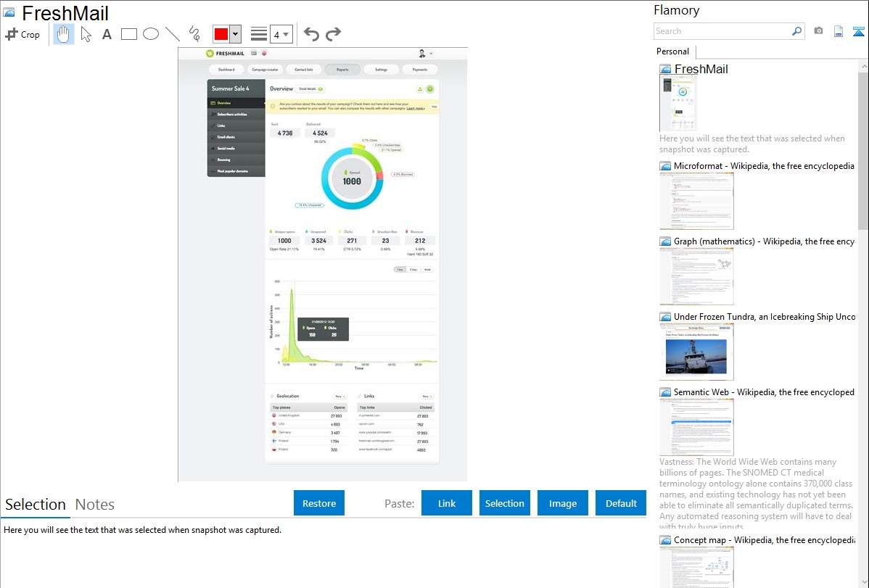This screenshot has height=588, width=869.
Task: Open the Under Frozen Tundra snapshot thumbnail
Action: point(696,352)
